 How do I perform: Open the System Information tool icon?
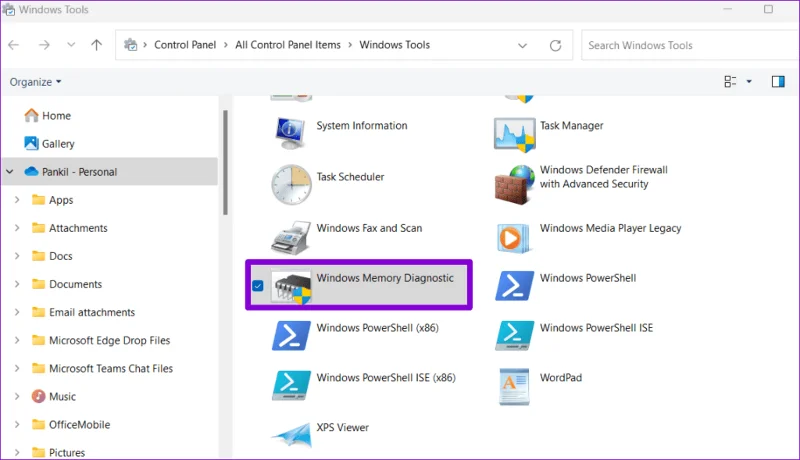point(290,133)
